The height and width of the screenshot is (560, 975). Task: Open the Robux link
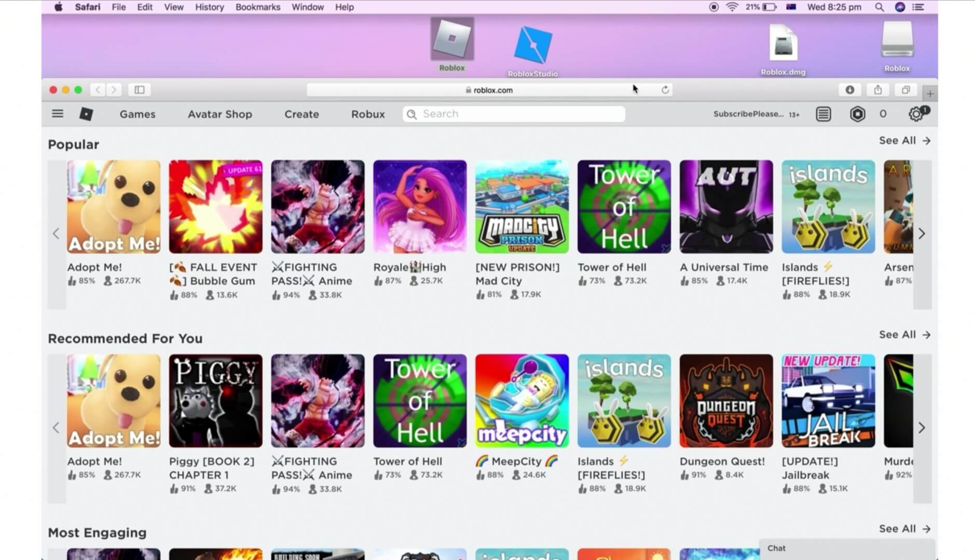[368, 114]
